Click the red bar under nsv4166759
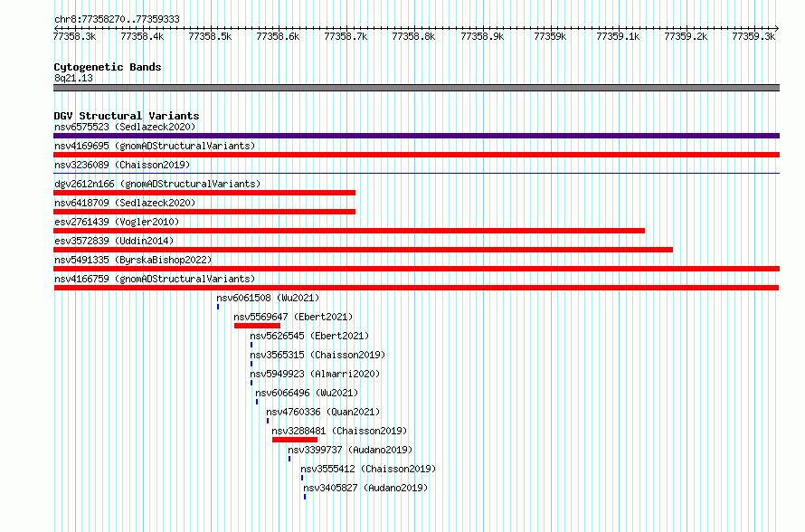 pyautogui.click(x=416, y=288)
